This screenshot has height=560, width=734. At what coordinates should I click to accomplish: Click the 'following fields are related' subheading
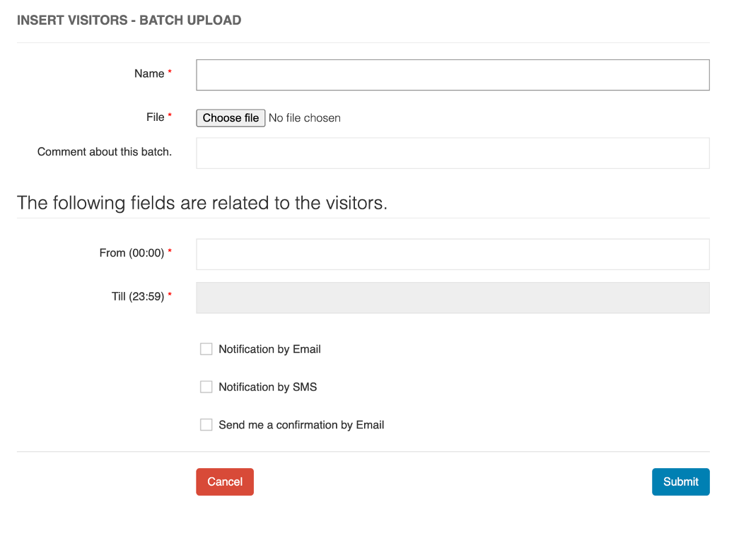point(202,203)
